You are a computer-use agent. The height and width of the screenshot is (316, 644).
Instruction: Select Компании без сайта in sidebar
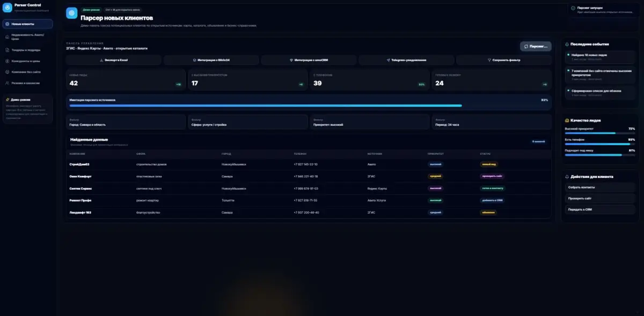click(x=27, y=72)
